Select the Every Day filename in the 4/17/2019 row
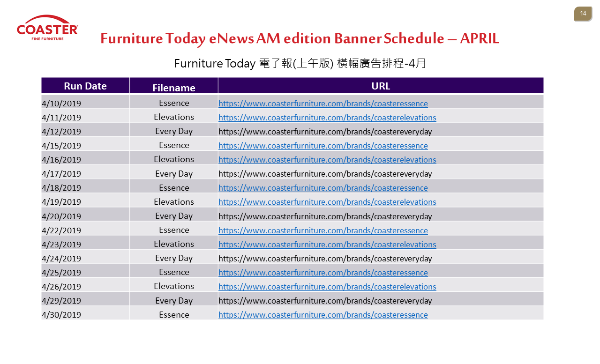This screenshot has height=364, width=600. pyautogui.click(x=174, y=174)
